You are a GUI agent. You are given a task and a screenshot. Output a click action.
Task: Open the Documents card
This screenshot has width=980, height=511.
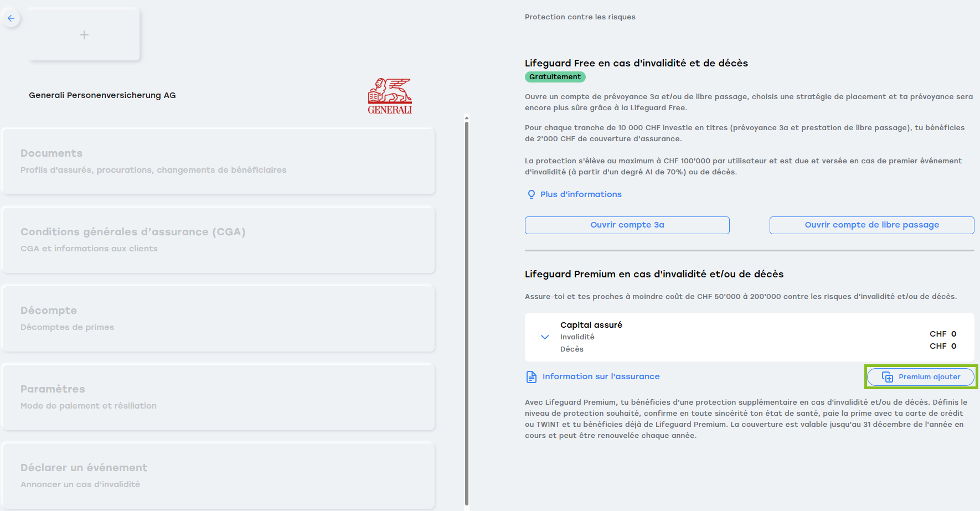tap(219, 161)
